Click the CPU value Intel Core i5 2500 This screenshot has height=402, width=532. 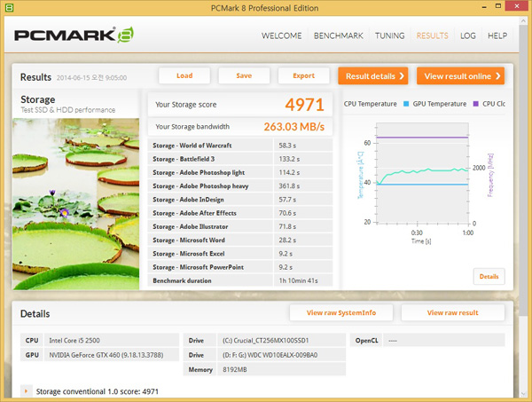click(x=74, y=340)
